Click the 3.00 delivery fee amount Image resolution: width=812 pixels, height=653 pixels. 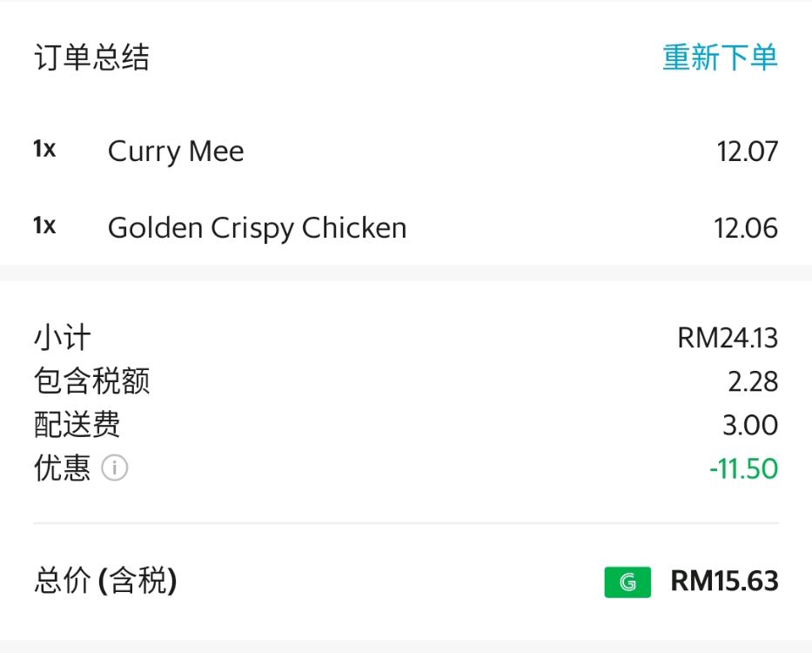tap(750, 425)
